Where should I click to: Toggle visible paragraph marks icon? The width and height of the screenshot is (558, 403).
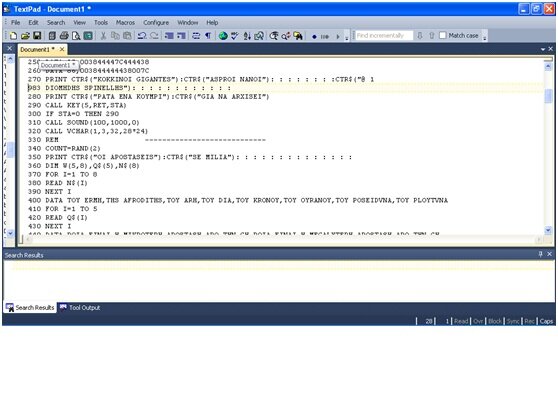pyautogui.click(x=208, y=36)
